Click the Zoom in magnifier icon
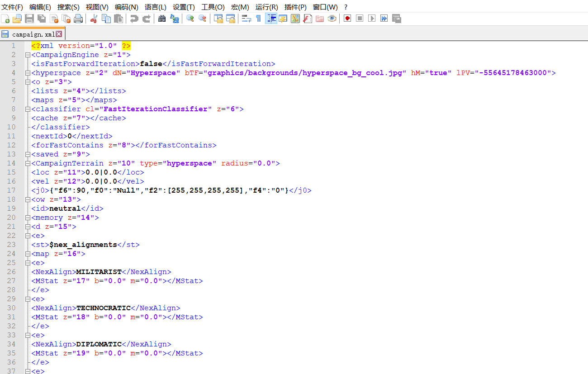The width and height of the screenshot is (588, 374). 190,19
